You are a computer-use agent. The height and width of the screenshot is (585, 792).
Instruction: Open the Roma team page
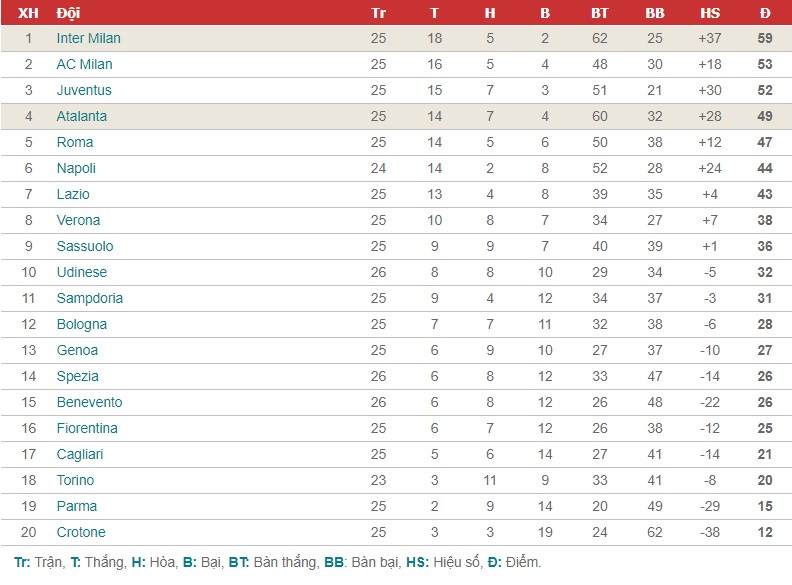point(75,142)
